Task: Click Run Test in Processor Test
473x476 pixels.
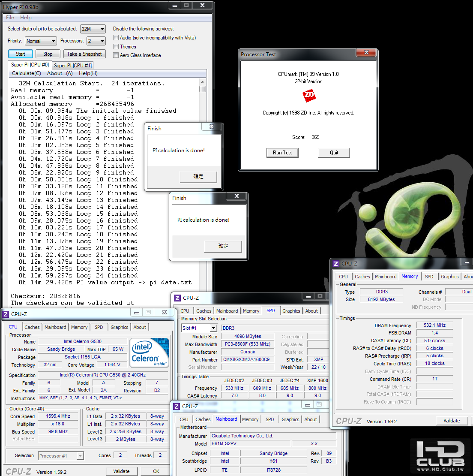Action: pyautogui.click(x=282, y=153)
